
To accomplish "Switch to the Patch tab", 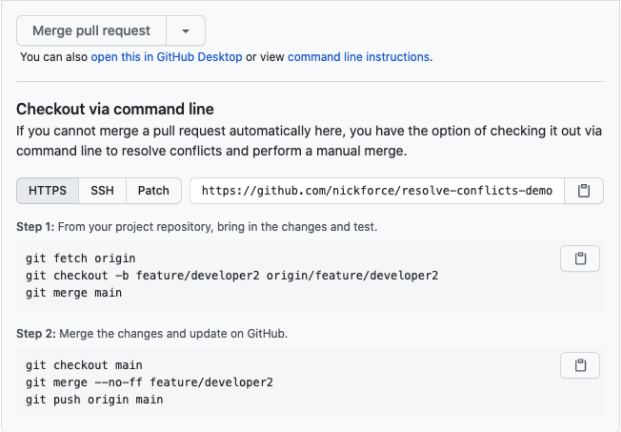I will pyautogui.click(x=154, y=191).
